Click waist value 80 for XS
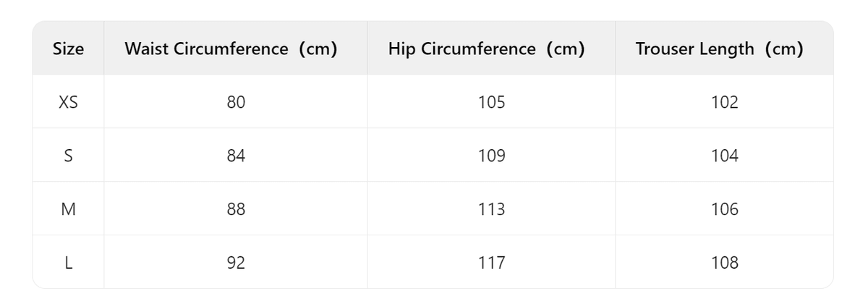Image resolution: width=868 pixels, height=307 pixels. tap(236, 102)
